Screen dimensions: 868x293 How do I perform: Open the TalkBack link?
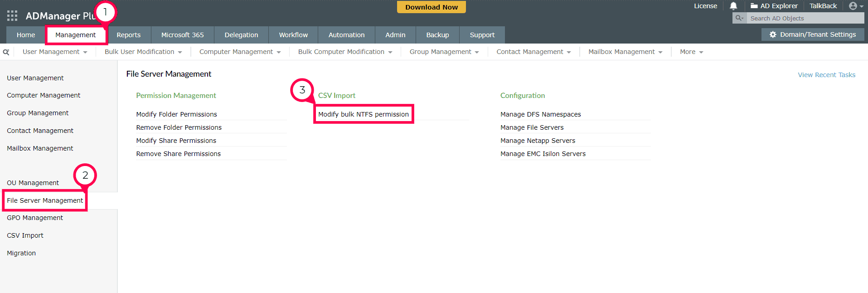click(x=823, y=6)
